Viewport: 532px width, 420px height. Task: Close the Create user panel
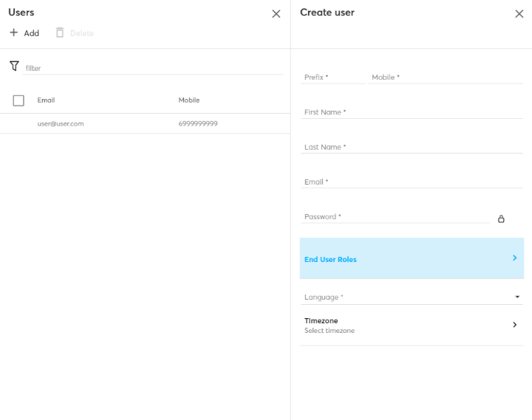point(519,13)
